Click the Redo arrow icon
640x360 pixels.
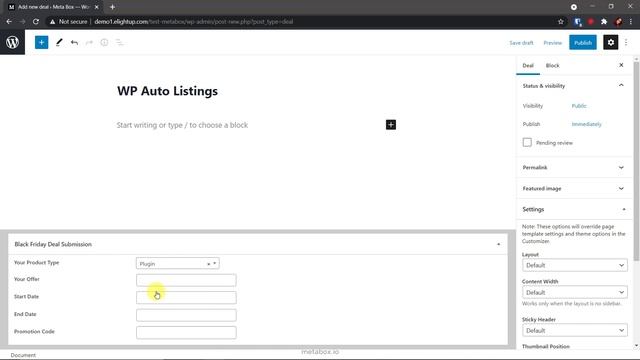[89, 42]
